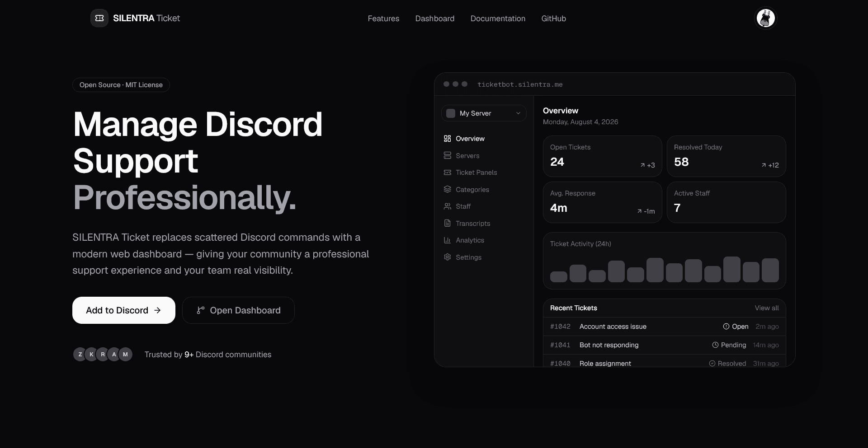The height and width of the screenshot is (448, 868).
Task: Click the My Server square icon
Action: (451, 113)
